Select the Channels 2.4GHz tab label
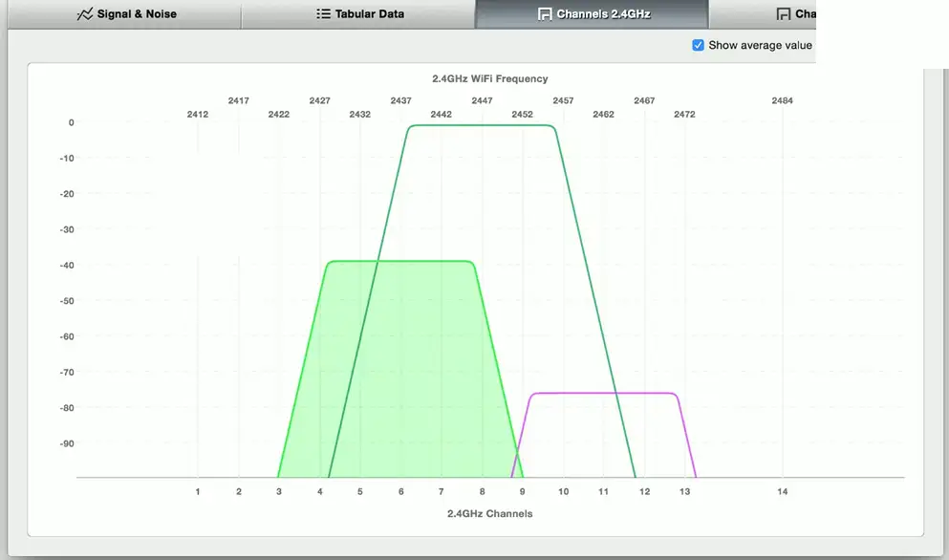 604,14
